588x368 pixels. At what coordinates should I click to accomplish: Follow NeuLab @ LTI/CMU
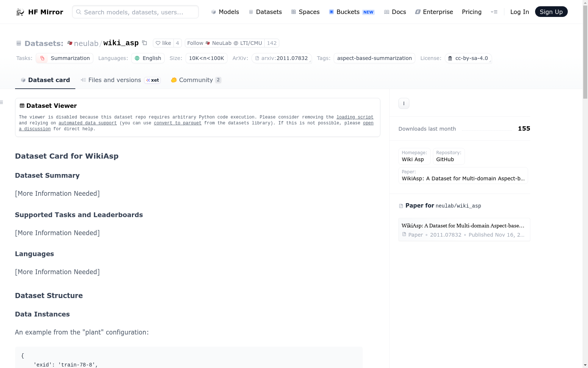point(225,43)
